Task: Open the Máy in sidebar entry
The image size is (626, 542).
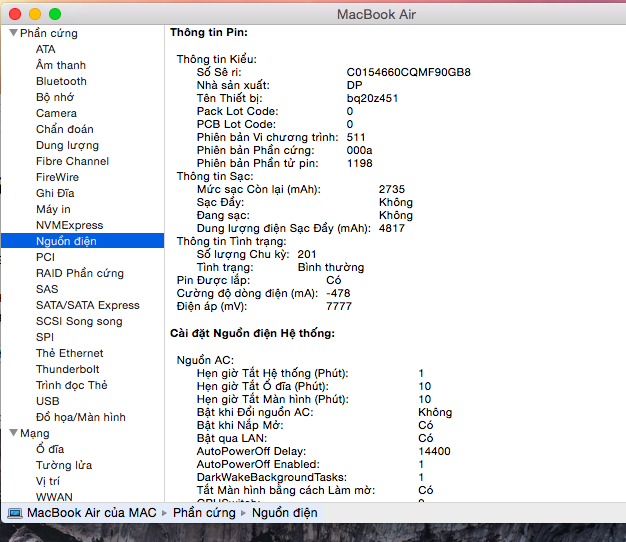Action: tap(53, 209)
